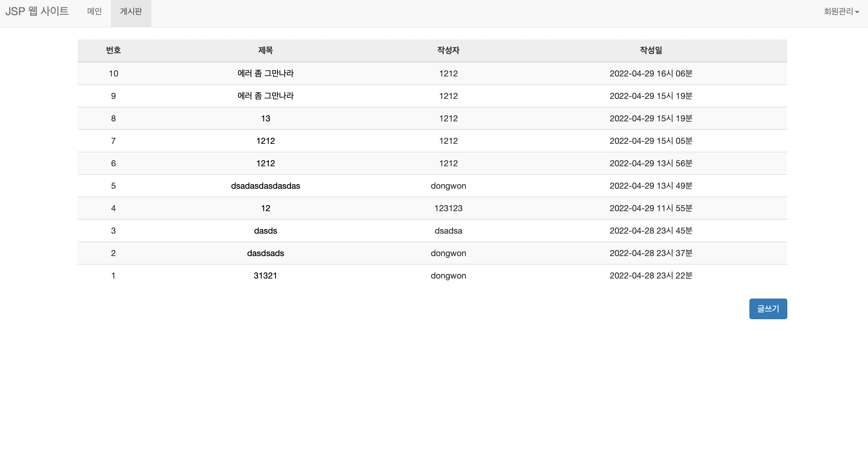Click the JSP 웹 사이트 brand link
Screen dimensions: 868x463
click(x=37, y=12)
